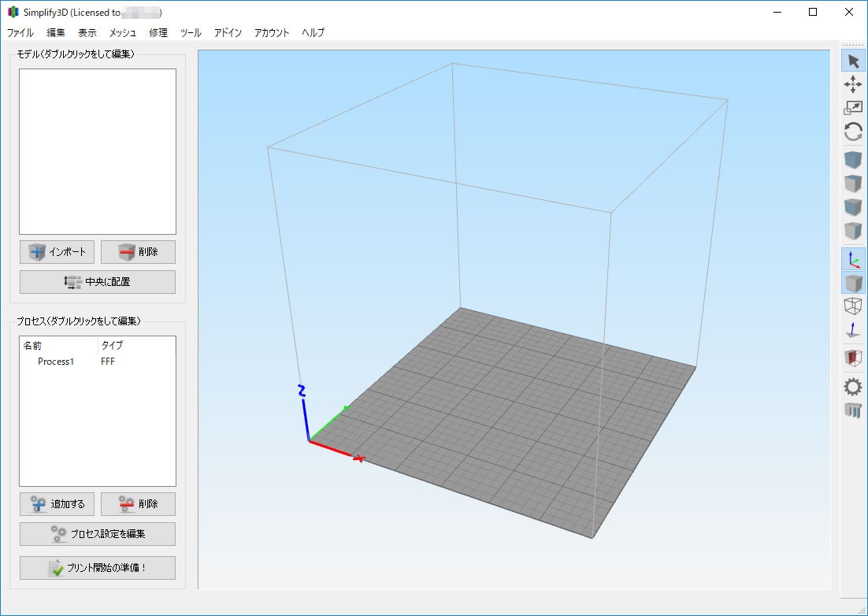
Task: Select the translate (move) model tool
Action: click(853, 84)
